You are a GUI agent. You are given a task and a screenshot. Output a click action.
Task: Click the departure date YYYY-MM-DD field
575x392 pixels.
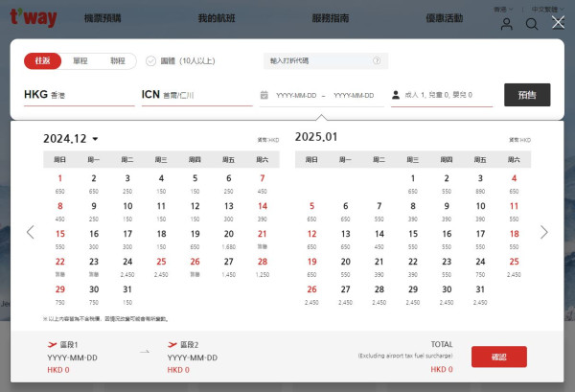coord(296,95)
